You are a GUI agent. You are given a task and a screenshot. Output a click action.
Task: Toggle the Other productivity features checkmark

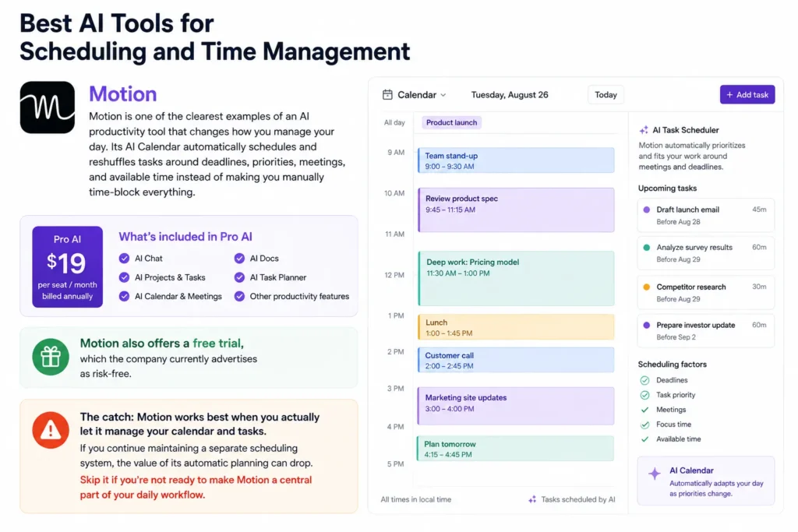click(239, 296)
